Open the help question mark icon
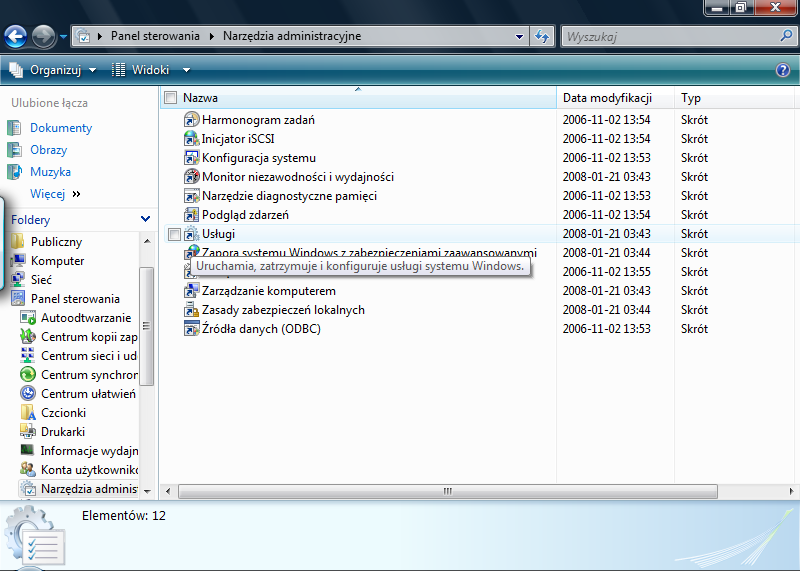The image size is (800, 571). [x=783, y=70]
